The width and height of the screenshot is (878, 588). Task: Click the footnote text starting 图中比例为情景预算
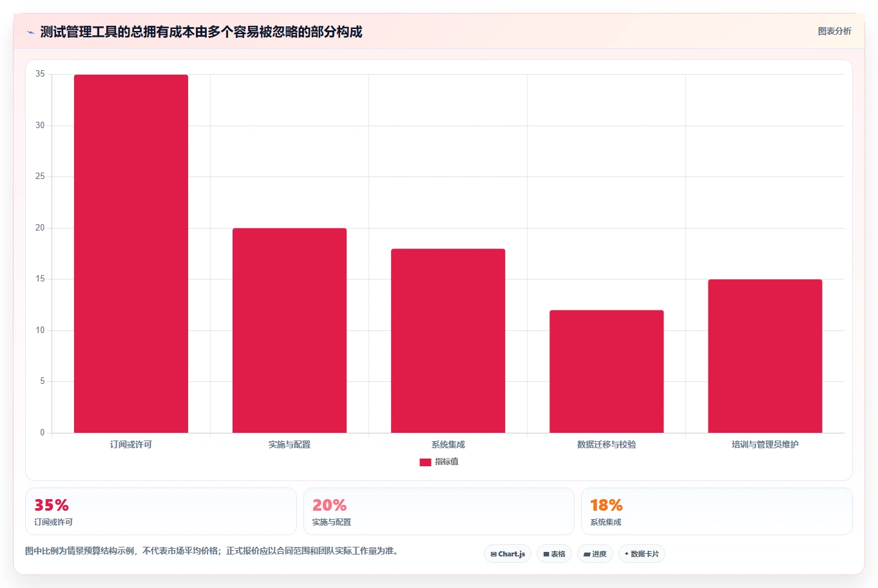click(212, 551)
